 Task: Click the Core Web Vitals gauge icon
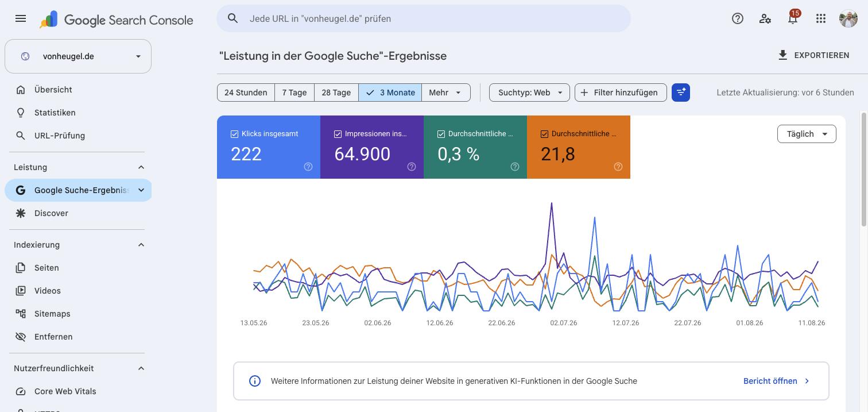21,391
